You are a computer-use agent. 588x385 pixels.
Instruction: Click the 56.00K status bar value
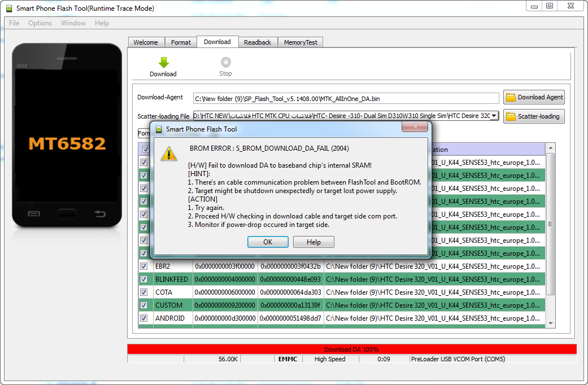click(228, 359)
